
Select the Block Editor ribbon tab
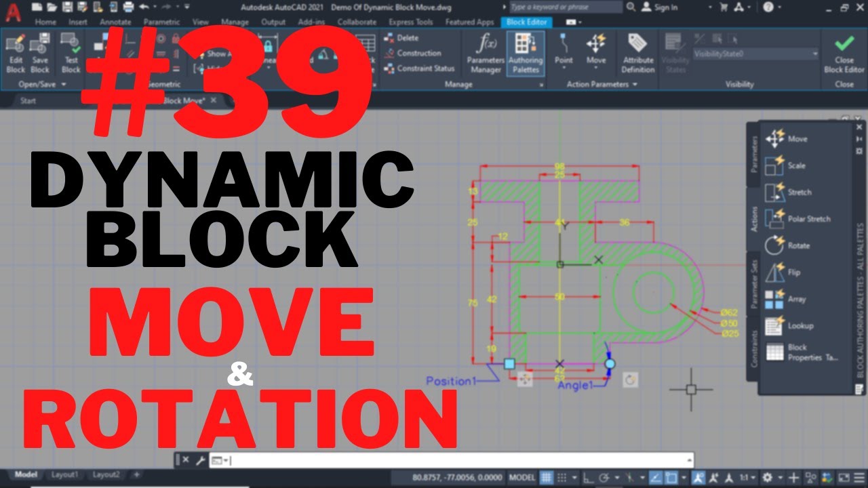tap(526, 22)
